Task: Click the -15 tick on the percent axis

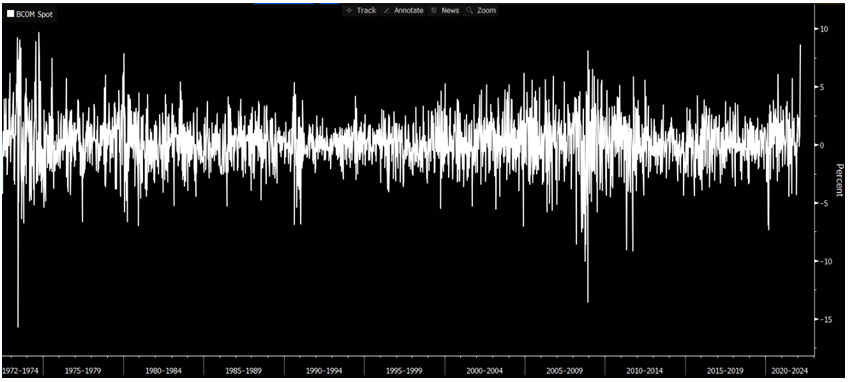Action: pyautogui.click(x=825, y=320)
